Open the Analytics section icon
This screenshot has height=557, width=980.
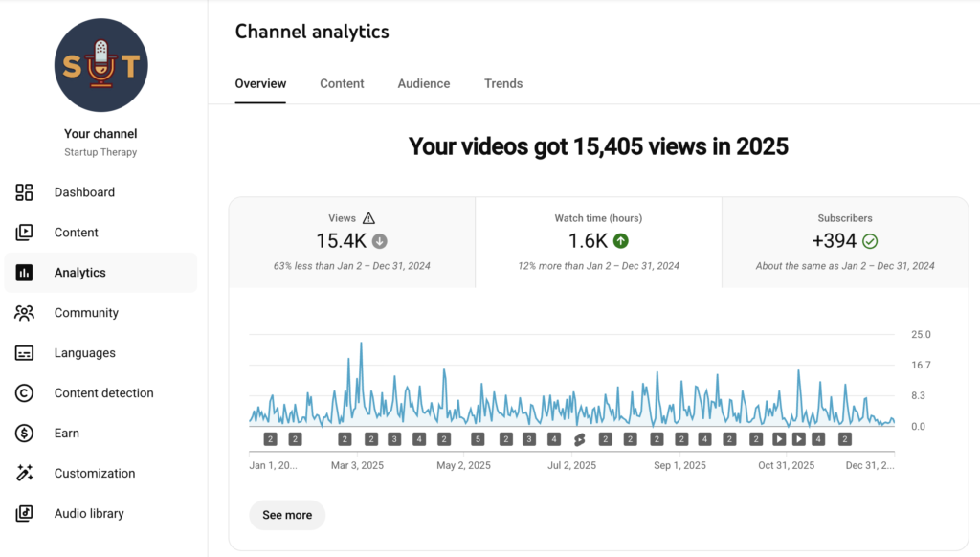[25, 272]
